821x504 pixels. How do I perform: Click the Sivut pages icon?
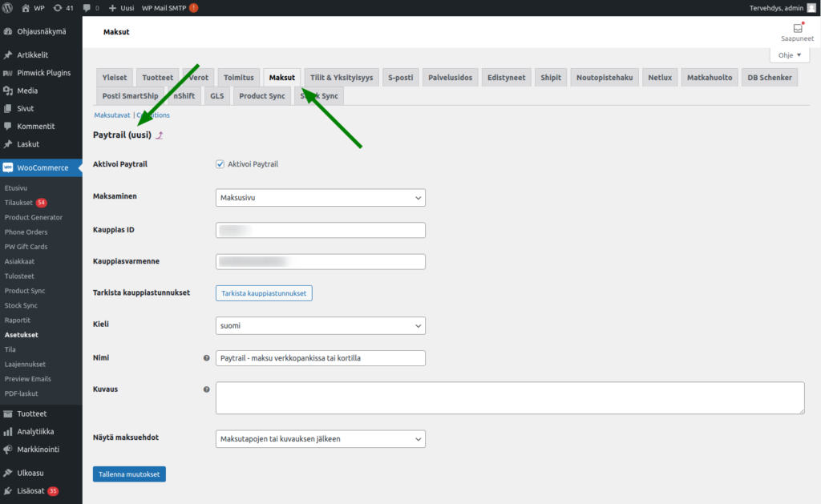point(8,108)
